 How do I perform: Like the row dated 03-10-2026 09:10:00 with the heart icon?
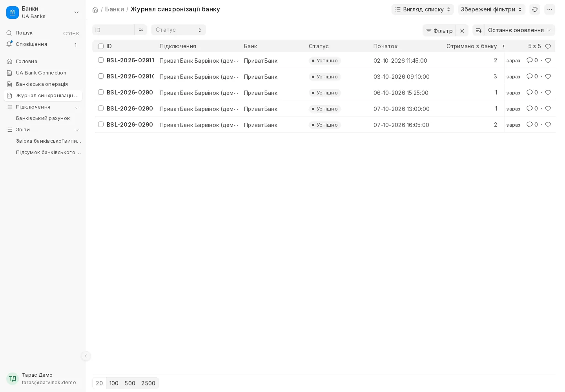[x=548, y=76]
